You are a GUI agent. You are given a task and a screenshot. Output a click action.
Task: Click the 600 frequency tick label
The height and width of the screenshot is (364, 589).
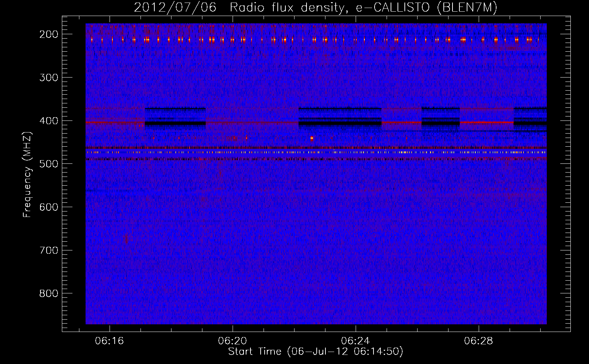[49, 207]
